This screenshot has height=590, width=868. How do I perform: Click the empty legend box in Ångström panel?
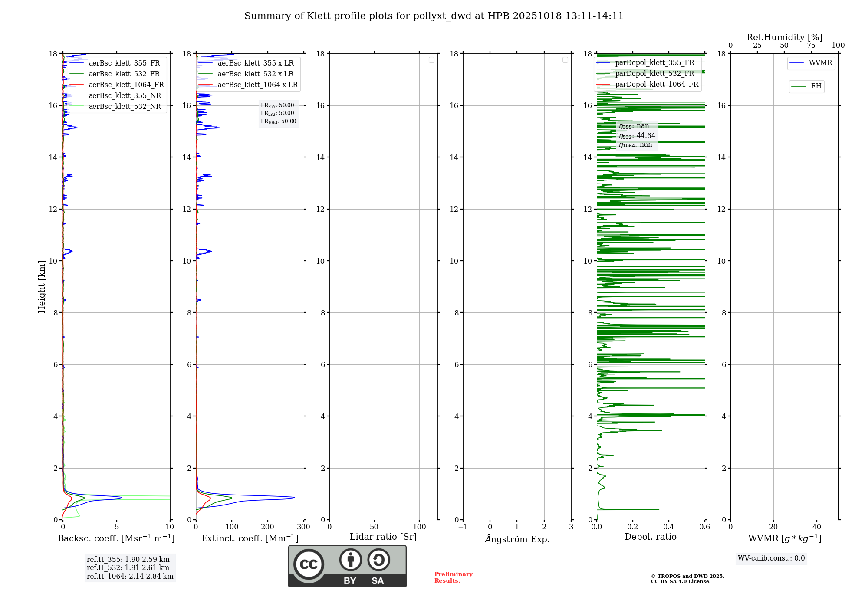click(565, 60)
